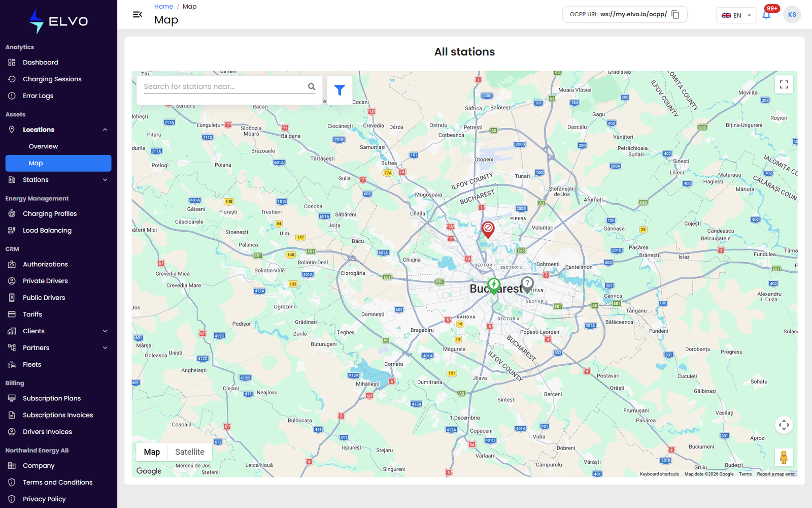Expand the Stations submenu chevron
The width and height of the screenshot is (812, 508).
click(105, 180)
